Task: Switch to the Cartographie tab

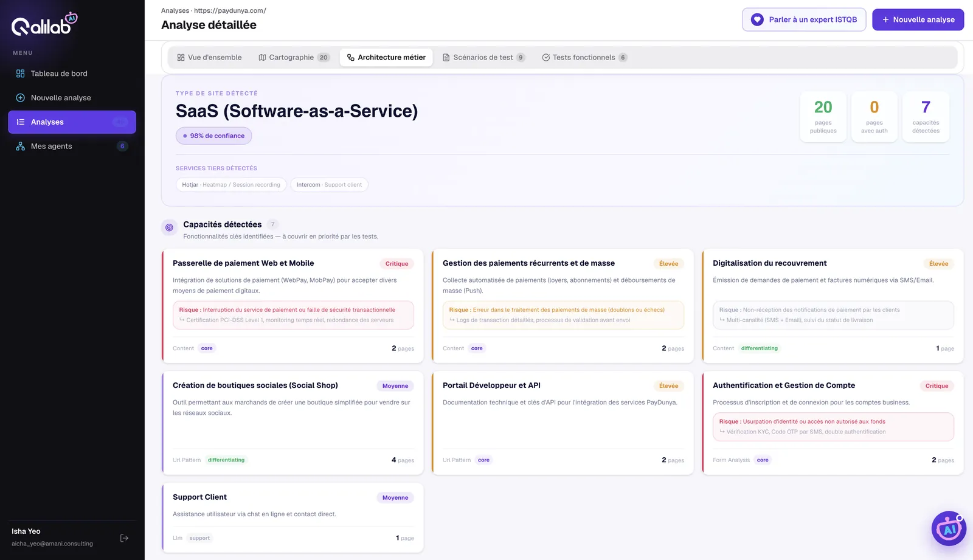Action: [294, 58]
